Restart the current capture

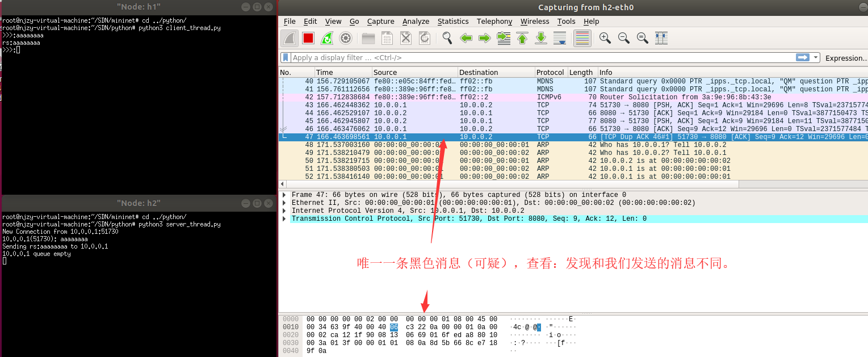pyautogui.click(x=327, y=38)
